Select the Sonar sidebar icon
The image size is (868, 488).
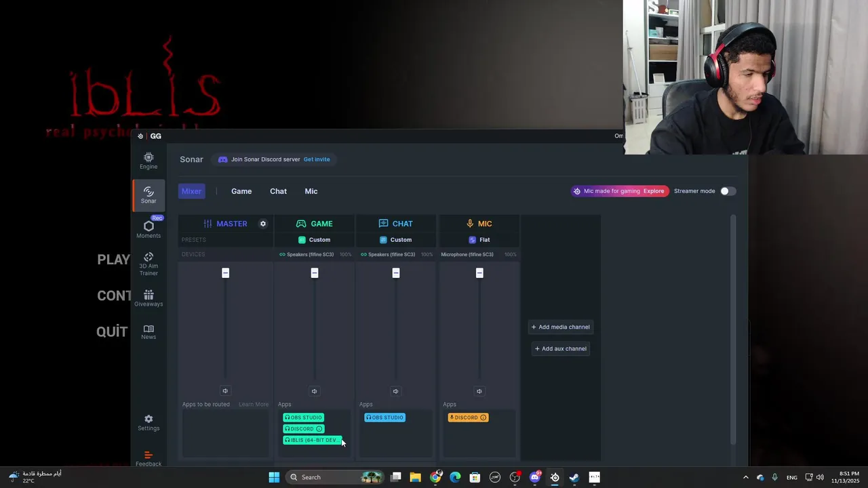point(149,195)
